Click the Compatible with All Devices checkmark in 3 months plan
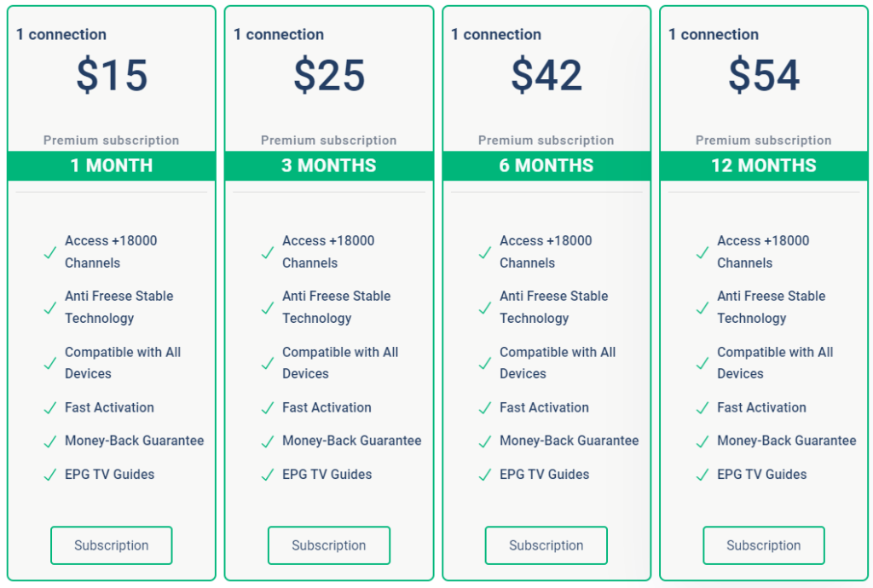This screenshot has width=873, height=588. click(x=268, y=363)
